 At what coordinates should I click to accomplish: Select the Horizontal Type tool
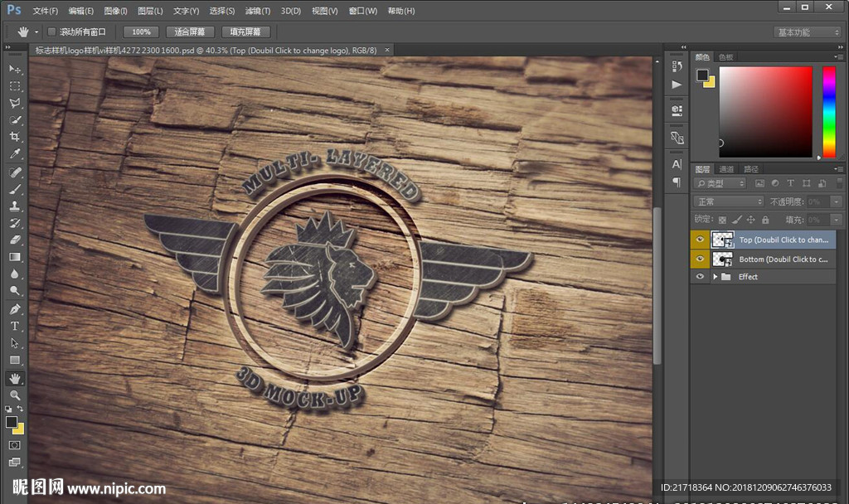pos(15,326)
